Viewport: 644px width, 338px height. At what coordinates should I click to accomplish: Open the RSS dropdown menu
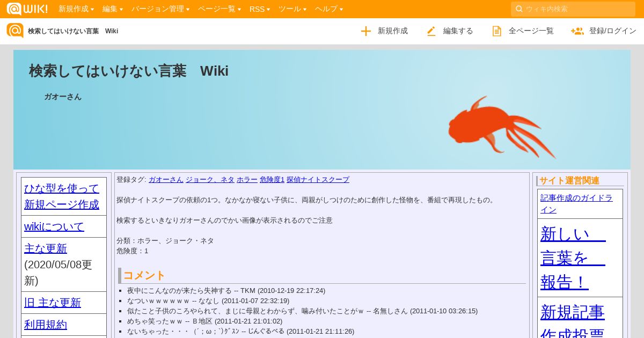click(260, 9)
